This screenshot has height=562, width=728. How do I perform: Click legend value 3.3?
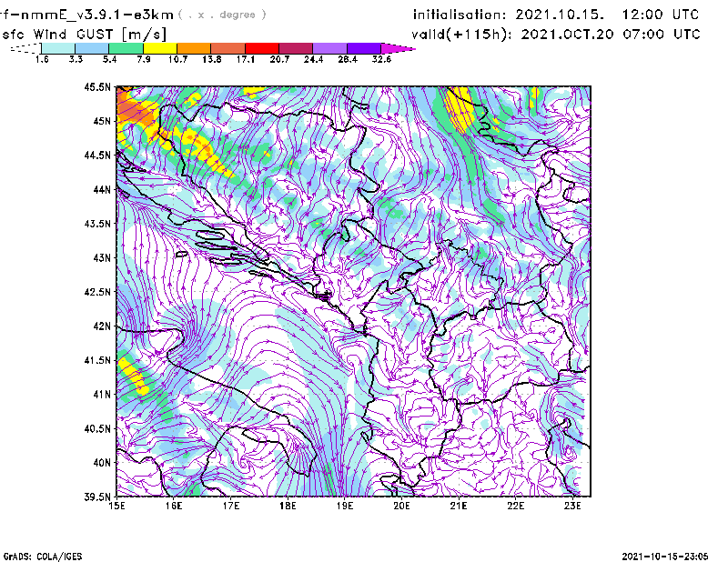click(76, 59)
